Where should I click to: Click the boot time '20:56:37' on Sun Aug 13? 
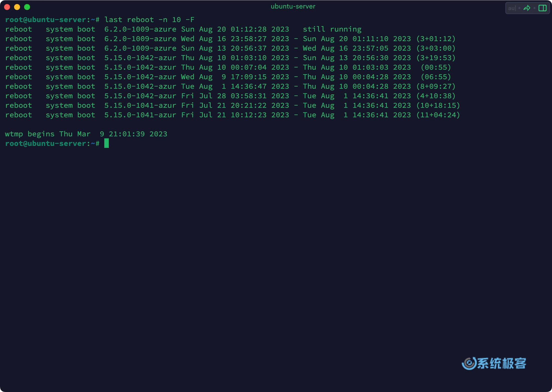(x=248, y=48)
